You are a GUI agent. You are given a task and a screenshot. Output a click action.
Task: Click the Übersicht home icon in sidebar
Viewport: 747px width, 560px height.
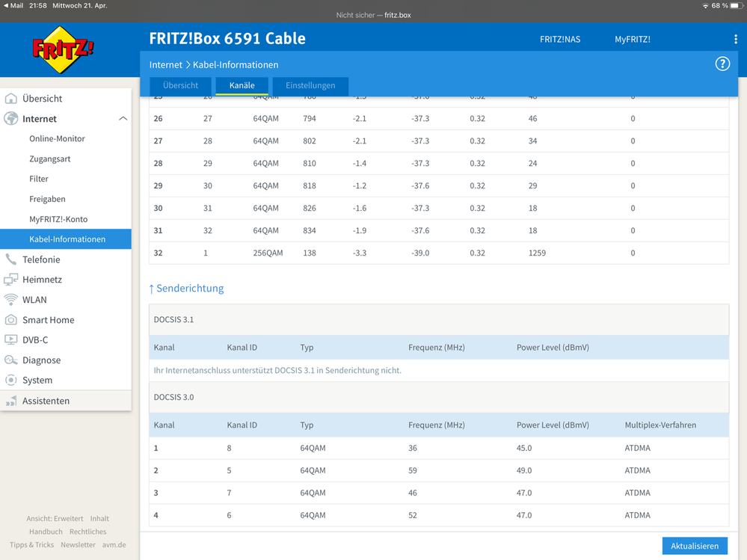(x=11, y=99)
